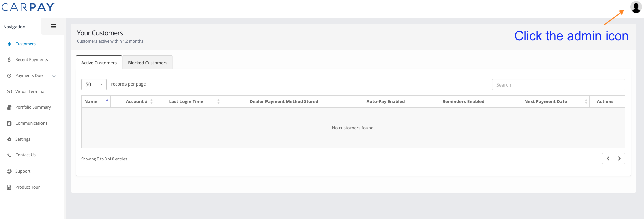The image size is (644, 219).
Task: Click 'Customers active within 12 months' subtitle
Action: pos(110,41)
